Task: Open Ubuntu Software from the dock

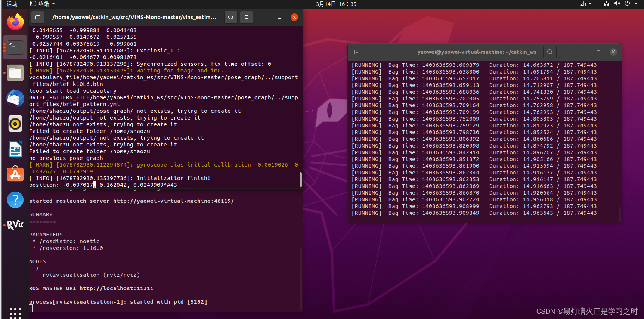Action: click(15, 174)
